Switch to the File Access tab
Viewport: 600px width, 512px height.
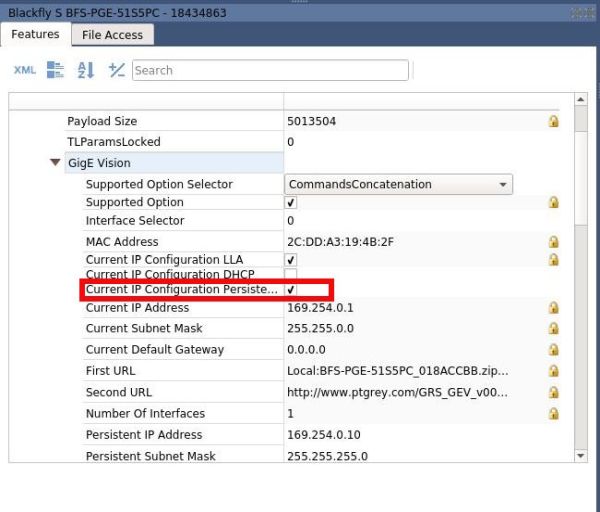click(112, 35)
